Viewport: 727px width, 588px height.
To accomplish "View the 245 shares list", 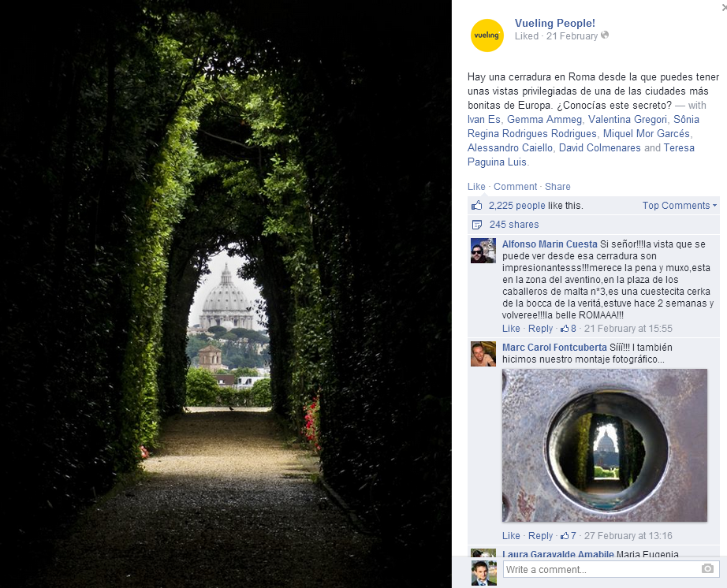I will [514, 225].
